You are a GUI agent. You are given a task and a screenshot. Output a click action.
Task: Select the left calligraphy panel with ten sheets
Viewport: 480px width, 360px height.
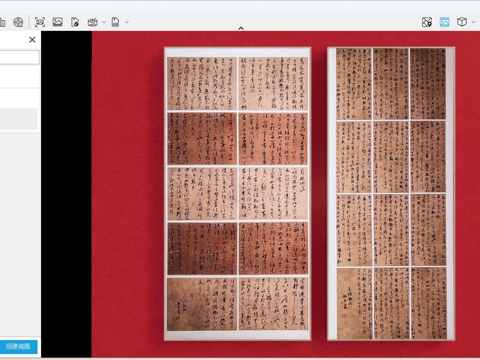click(x=238, y=194)
